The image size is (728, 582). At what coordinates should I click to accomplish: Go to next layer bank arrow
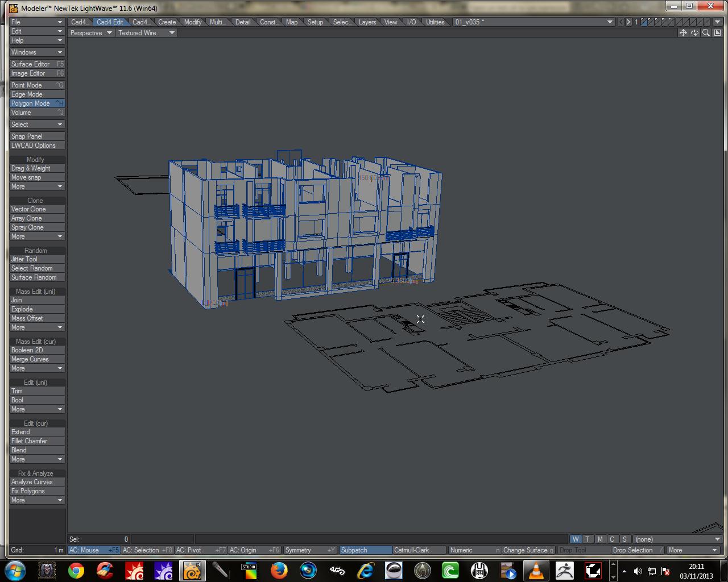(x=628, y=22)
